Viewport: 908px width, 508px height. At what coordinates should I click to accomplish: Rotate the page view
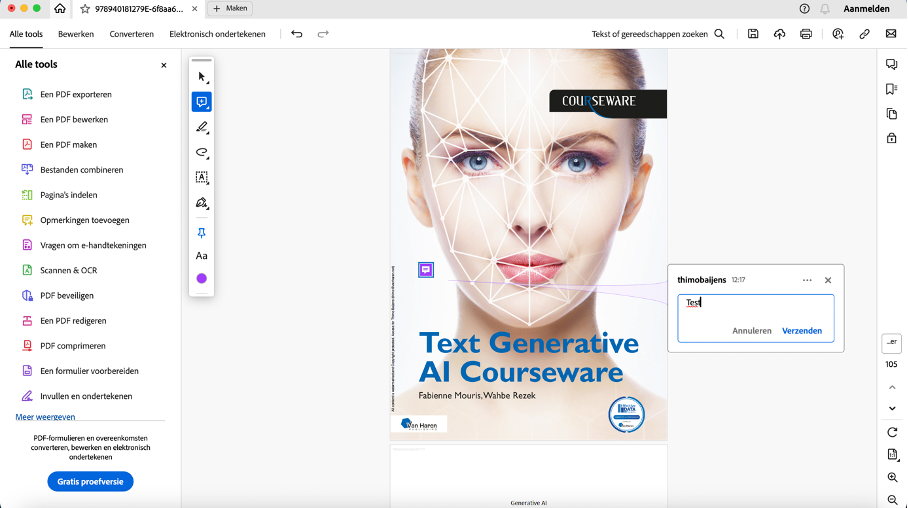coord(892,432)
